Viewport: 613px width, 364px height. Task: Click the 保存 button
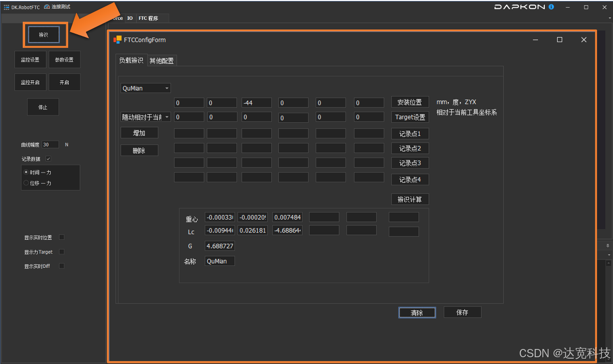[462, 312]
